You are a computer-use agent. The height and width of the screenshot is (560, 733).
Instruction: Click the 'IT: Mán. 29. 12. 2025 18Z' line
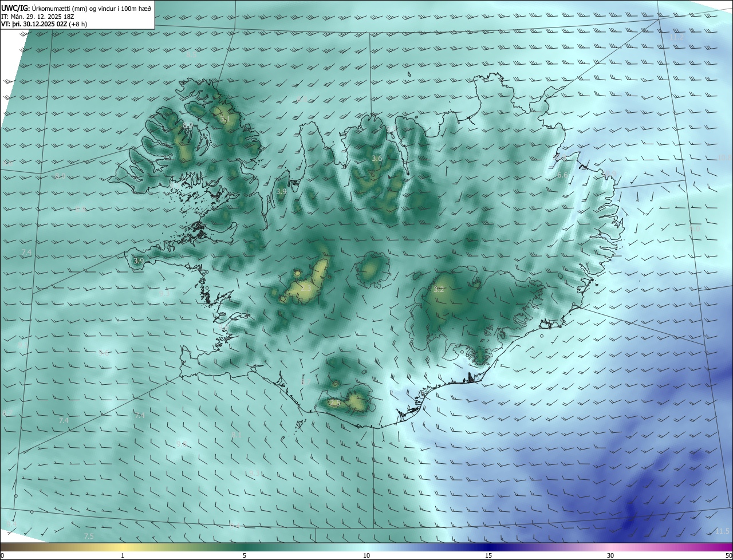(x=37, y=17)
